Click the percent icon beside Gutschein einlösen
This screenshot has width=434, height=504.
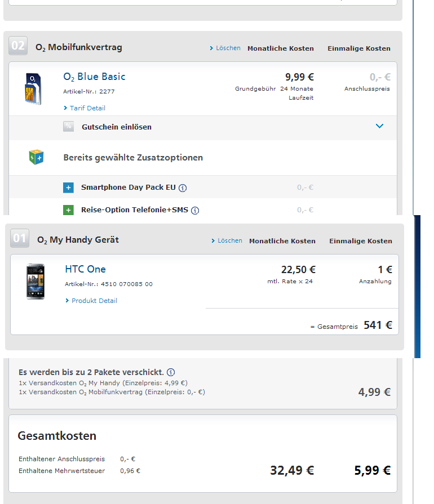(68, 127)
